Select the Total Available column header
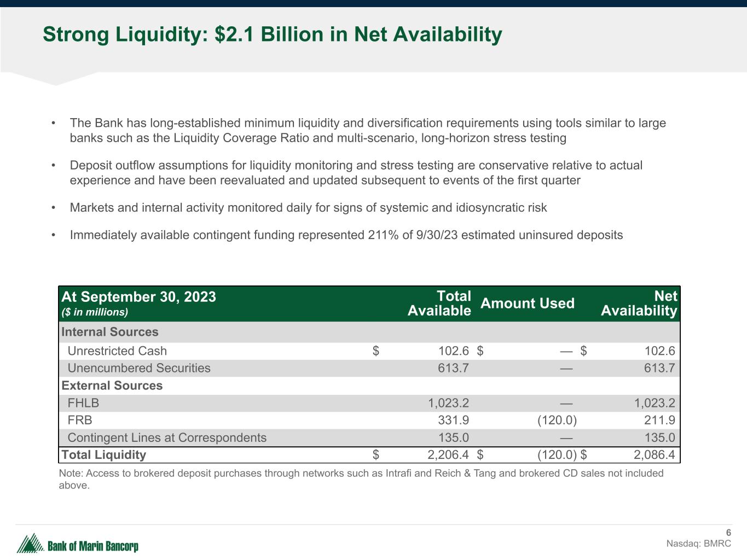This screenshot has height=560, width=747. point(439,304)
